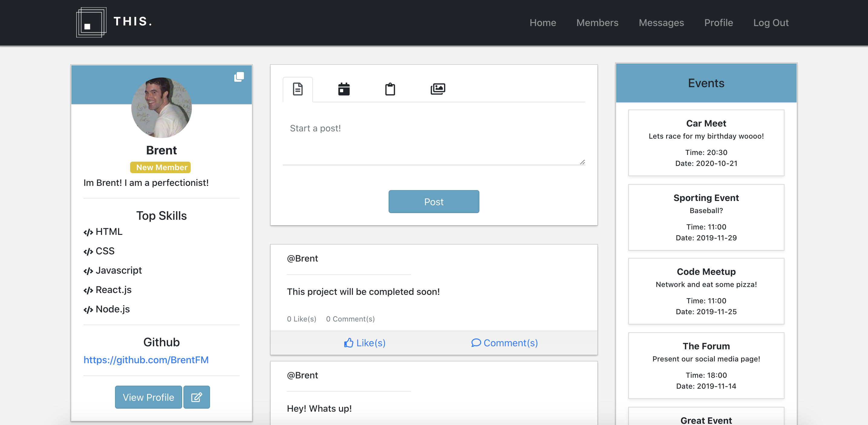Image resolution: width=868 pixels, height=425 pixels.
Task: Switch to the clipboard tab
Action: [x=390, y=89]
